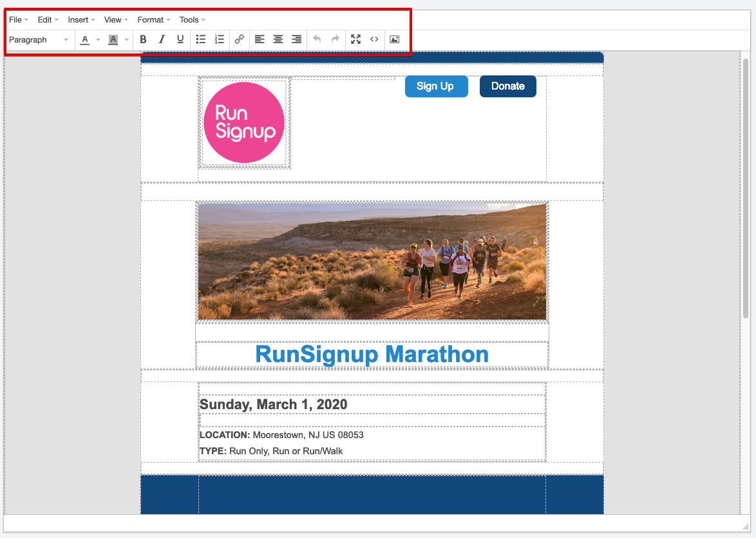Toggle italic formatting
Screen dimensions: 756x538
coord(162,39)
